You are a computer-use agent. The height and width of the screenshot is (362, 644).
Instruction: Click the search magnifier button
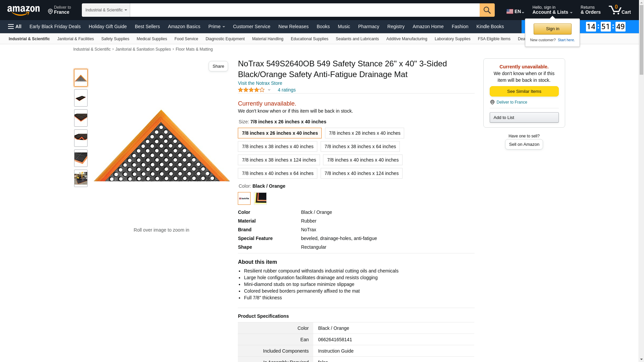tap(487, 10)
